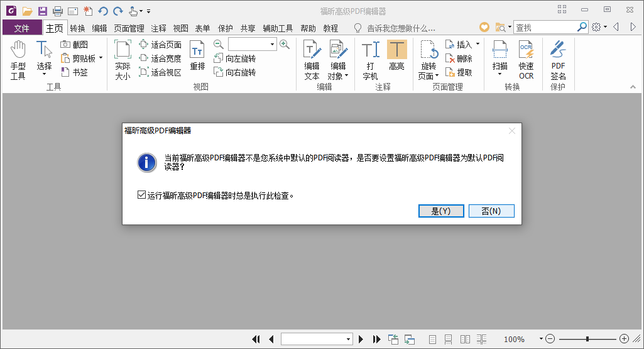Screen dimensions: 644x349
Task: Go to previous page arrow in status bar
Action: click(x=271, y=339)
